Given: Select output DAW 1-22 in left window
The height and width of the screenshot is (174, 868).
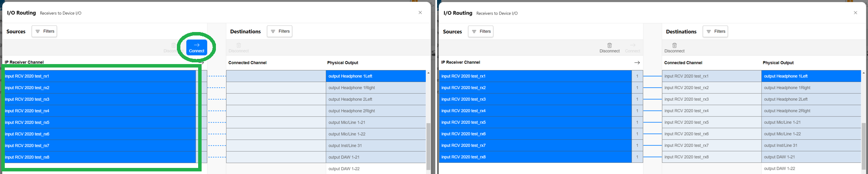Looking at the screenshot, I should 375,169.
